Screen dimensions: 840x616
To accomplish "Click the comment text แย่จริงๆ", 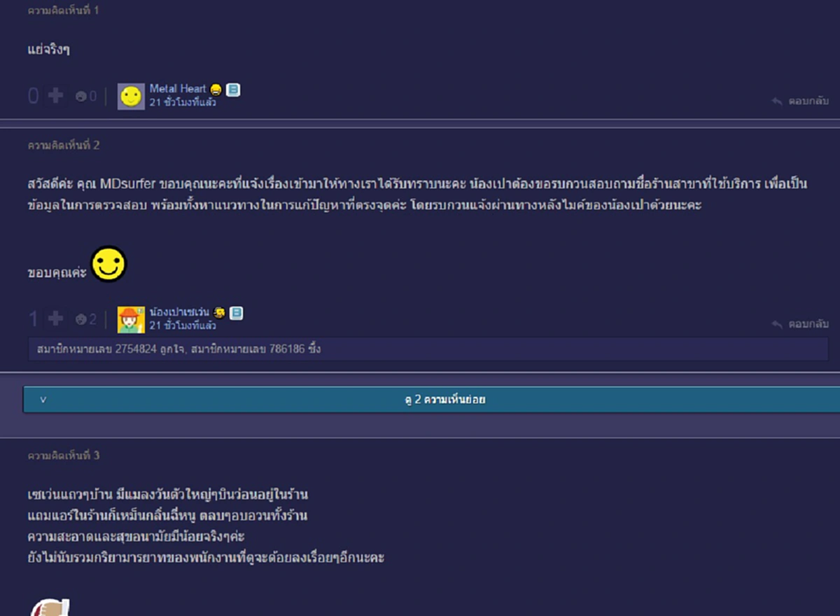I will click(48, 50).
